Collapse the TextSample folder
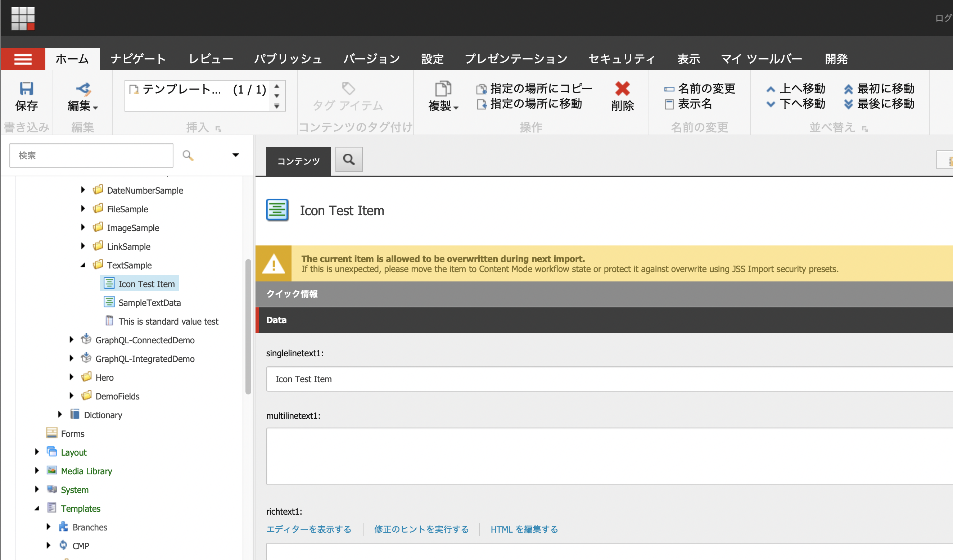 pos(83,265)
